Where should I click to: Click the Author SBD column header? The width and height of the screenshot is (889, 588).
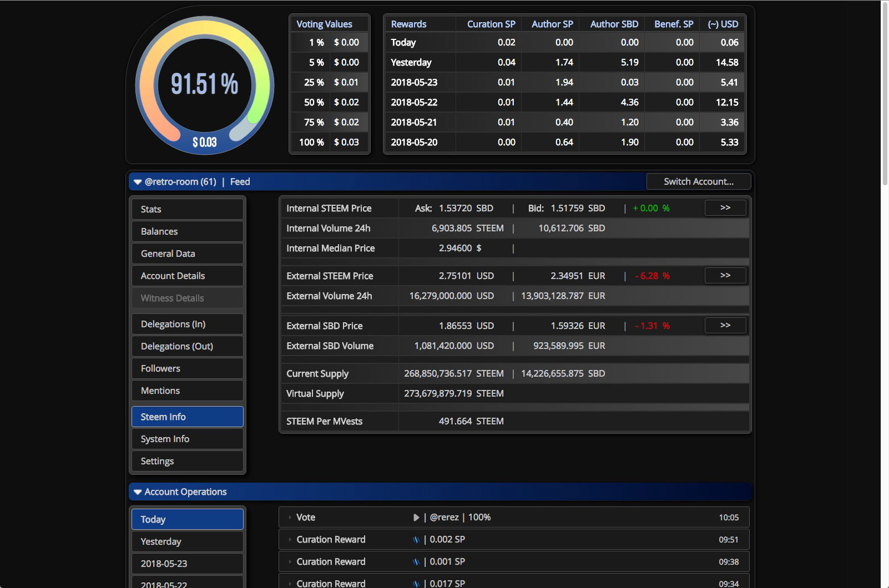point(614,24)
